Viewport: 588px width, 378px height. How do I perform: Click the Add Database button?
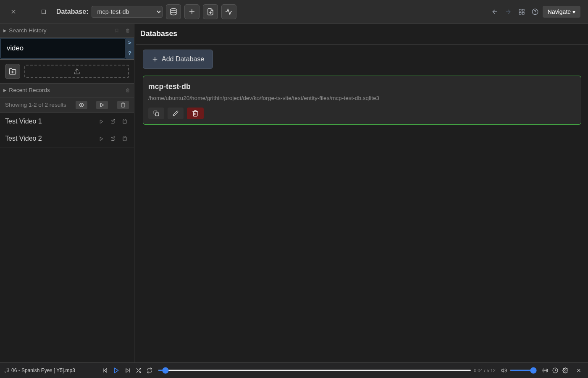tap(178, 59)
